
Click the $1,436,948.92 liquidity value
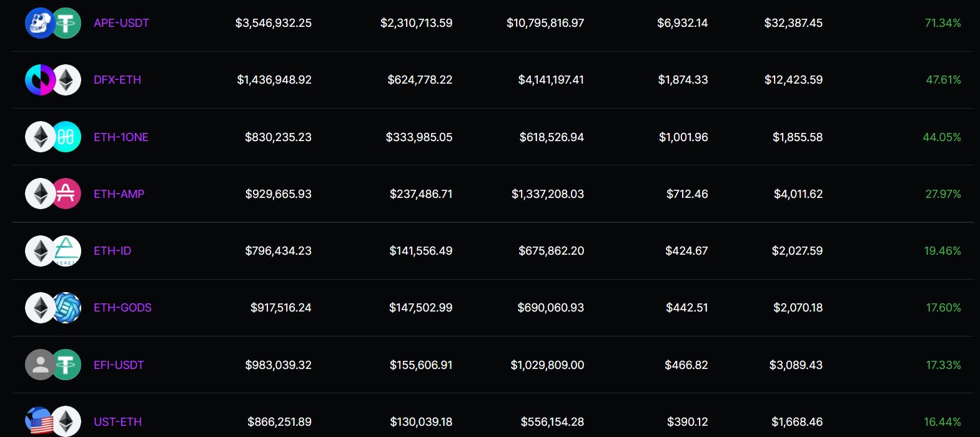click(274, 80)
